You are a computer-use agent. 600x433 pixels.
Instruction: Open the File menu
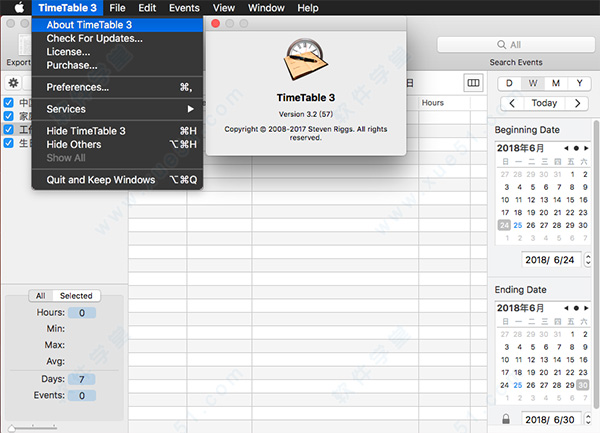pos(117,8)
